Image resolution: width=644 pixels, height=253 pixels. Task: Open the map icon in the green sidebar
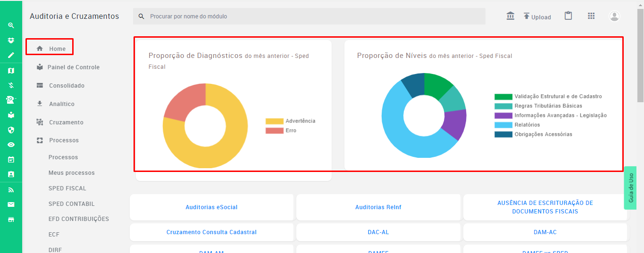click(11, 71)
